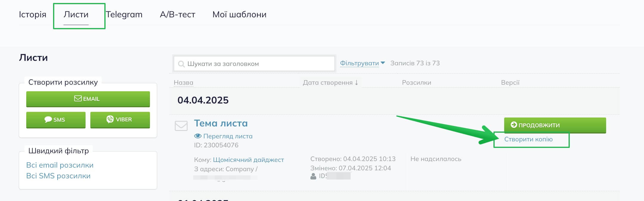644x201 pixels.
Task: Switch to the Листи tab
Action: click(76, 14)
